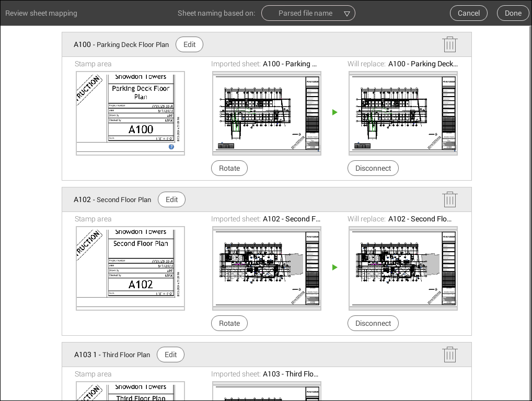Disconnect the A100 replacement sheet
The width and height of the screenshot is (532, 401).
click(373, 168)
